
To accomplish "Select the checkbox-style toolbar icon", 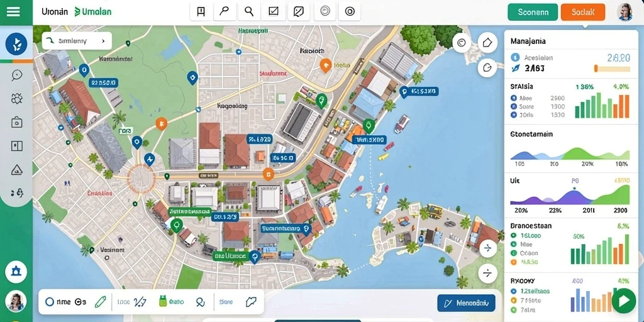I will click(x=274, y=11).
